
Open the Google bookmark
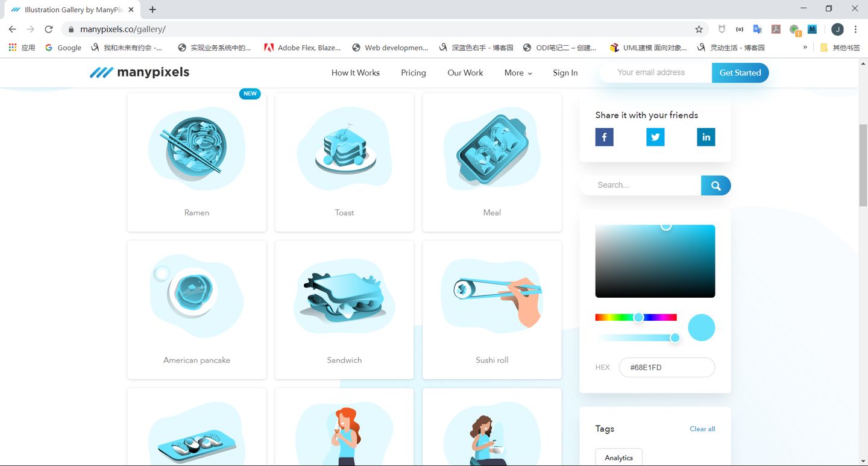coord(63,48)
